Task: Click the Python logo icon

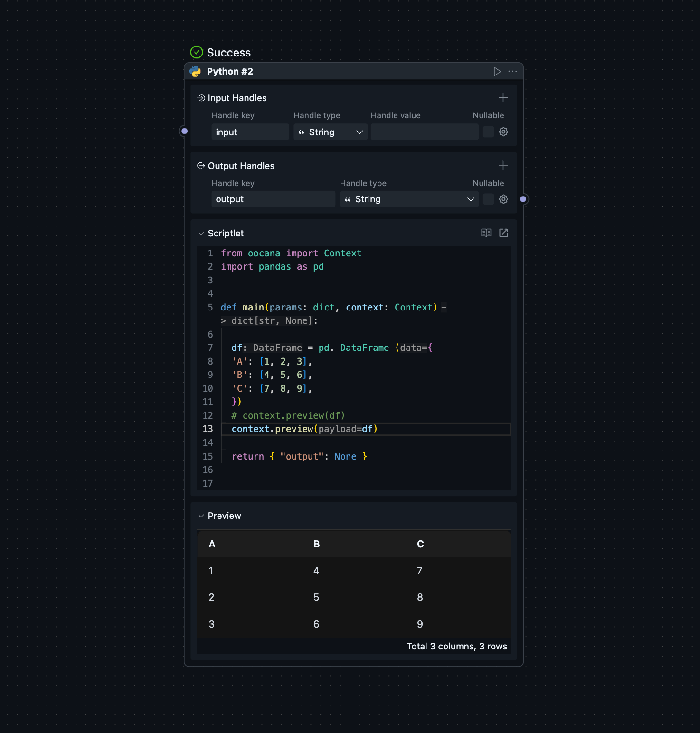Action: 195,72
